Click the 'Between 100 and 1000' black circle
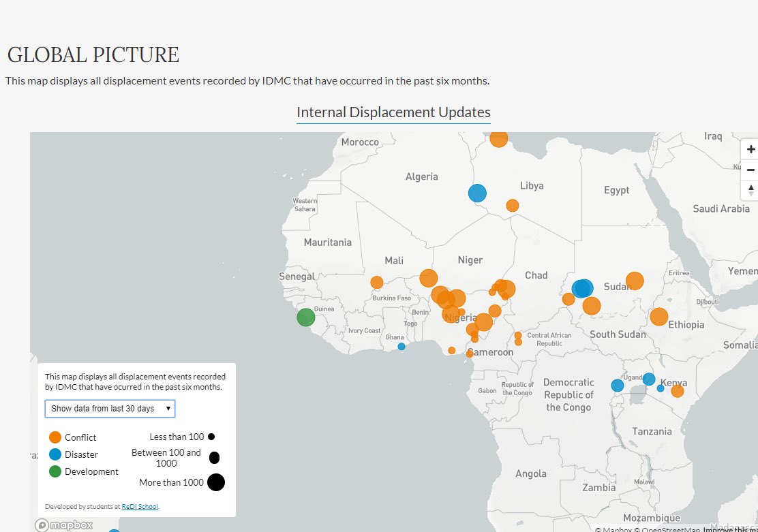The width and height of the screenshot is (758, 532). 214,458
